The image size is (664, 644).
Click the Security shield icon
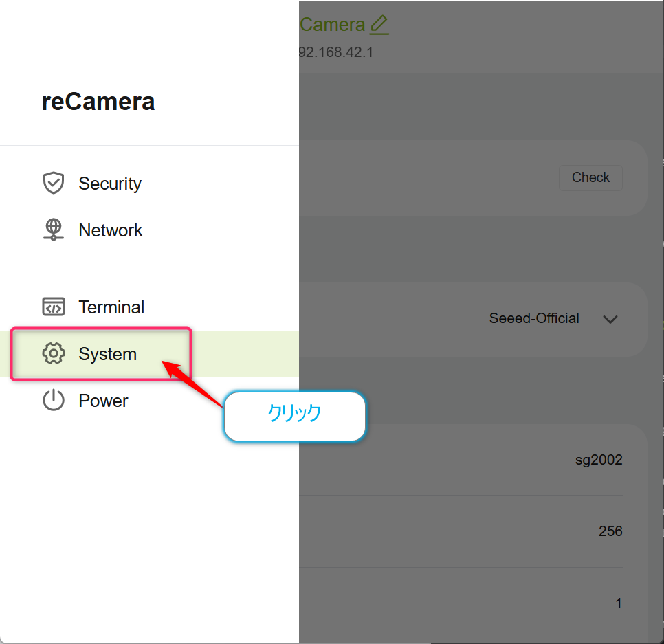click(x=54, y=184)
